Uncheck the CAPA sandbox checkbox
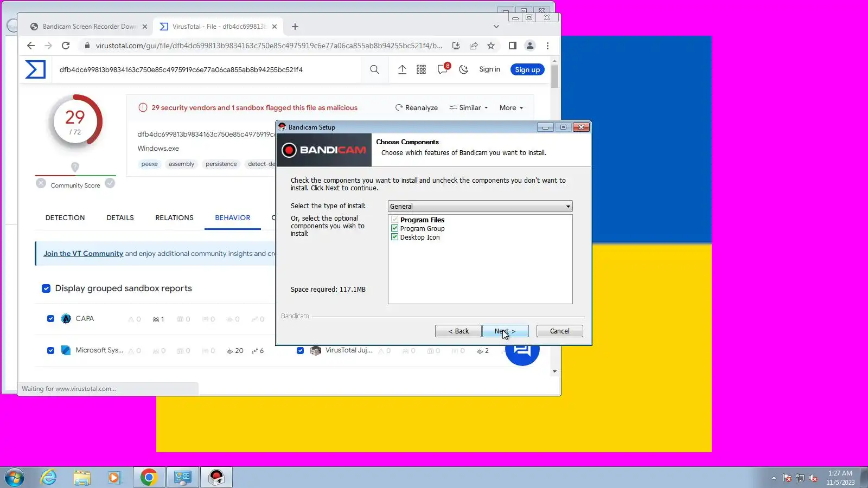This screenshot has height=488, width=868. point(50,319)
